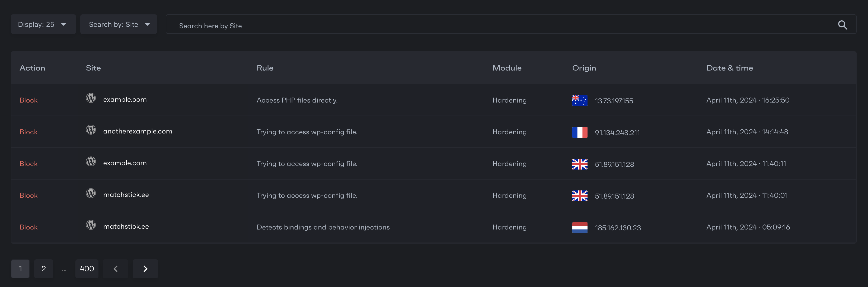Select page 1 in pagination
Image resolution: width=868 pixels, height=287 pixels.
pyautogui.click(x=20, y=269)
